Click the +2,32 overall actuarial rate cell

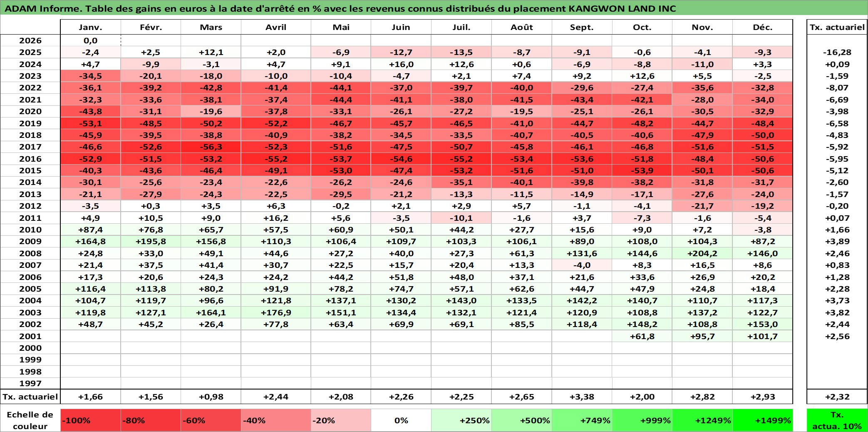pyautogui.click(x=837, y=397)
